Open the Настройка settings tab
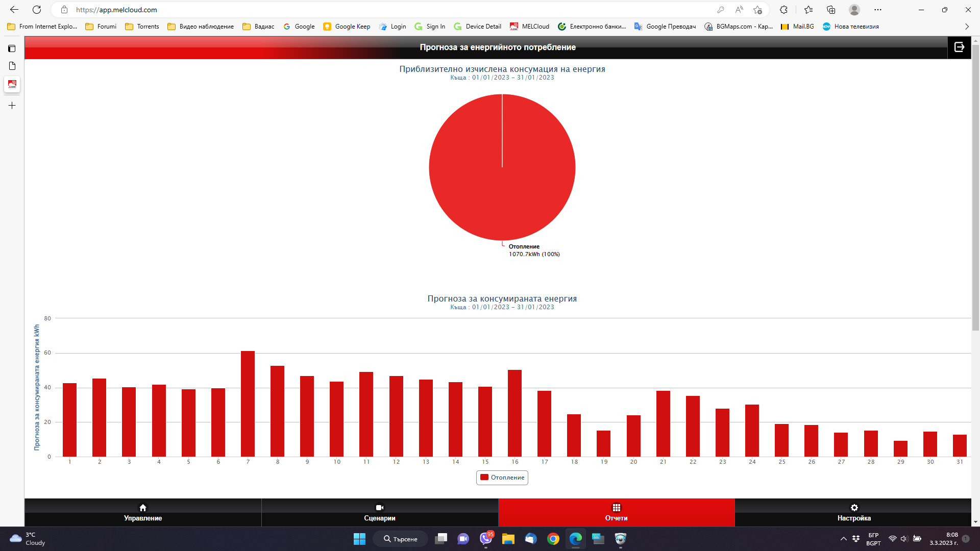The height and width of the screenshot is (551, 980). click(x=853, y=512)
